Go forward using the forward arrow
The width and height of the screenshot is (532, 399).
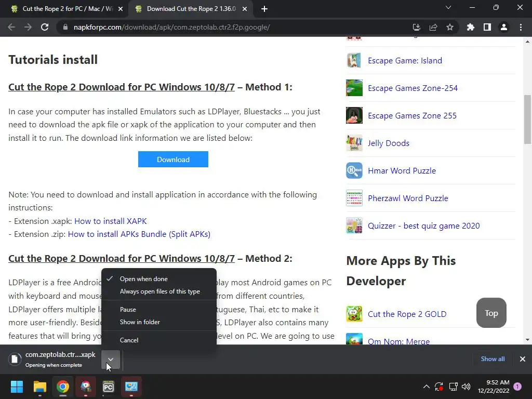(28, 27)
